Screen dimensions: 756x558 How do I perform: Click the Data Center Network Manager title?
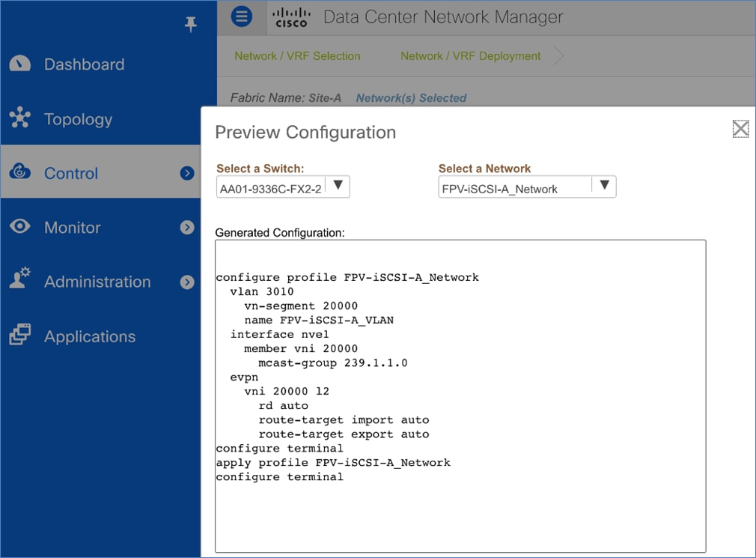(443, 17)
